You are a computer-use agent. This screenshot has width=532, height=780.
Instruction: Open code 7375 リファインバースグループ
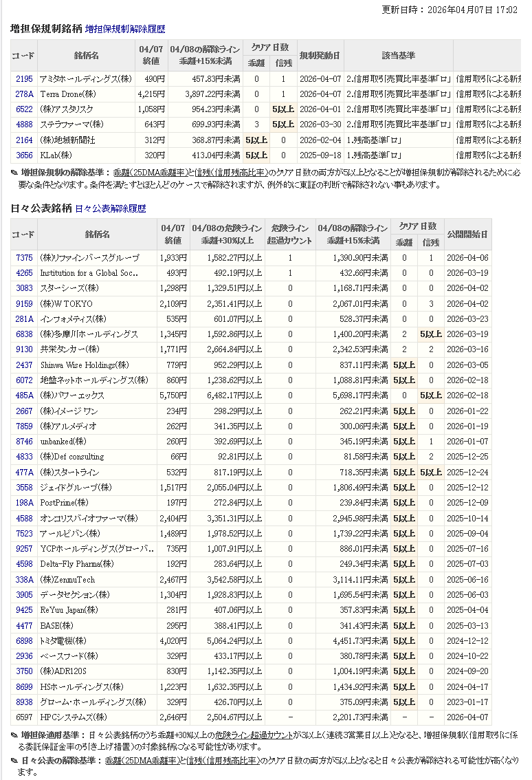point(24,258)
